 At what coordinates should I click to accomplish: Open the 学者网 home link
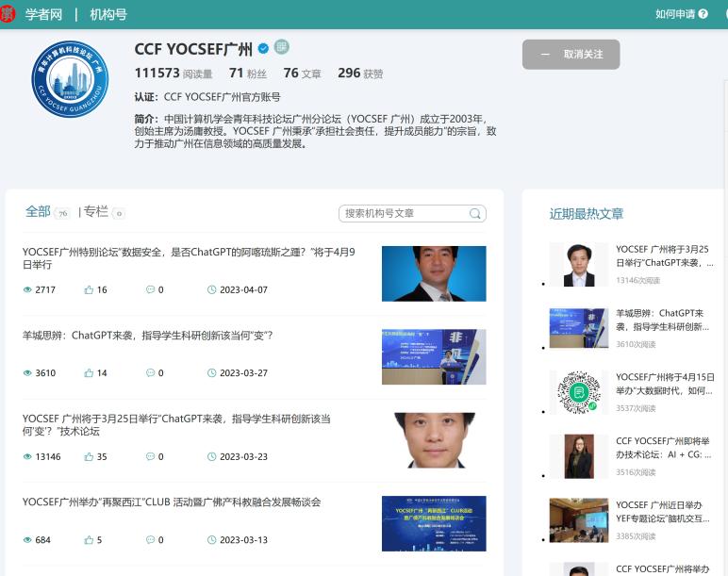click(43, 14)
